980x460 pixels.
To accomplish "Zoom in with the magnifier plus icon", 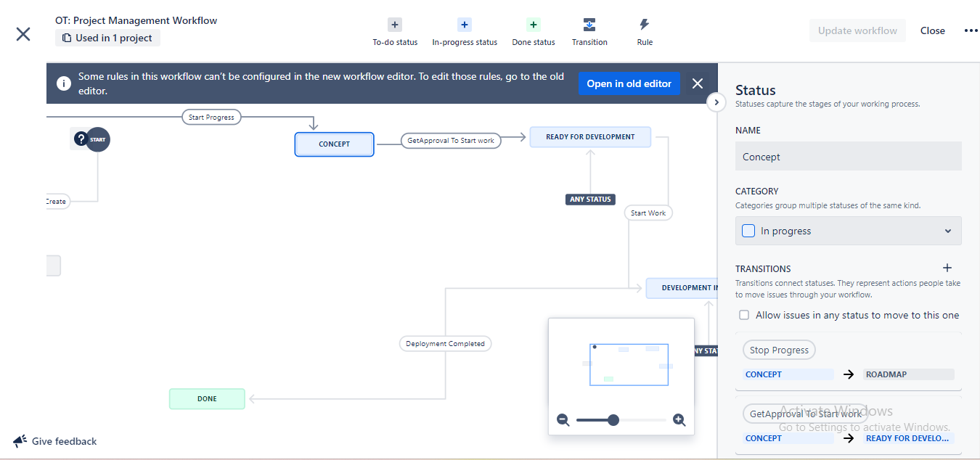I will coord(679,419).
